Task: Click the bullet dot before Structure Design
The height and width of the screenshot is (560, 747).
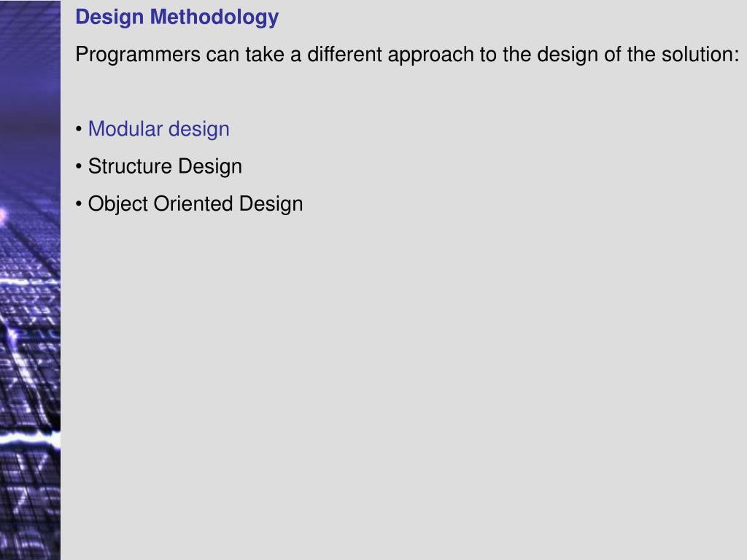Action: point(79,167)
